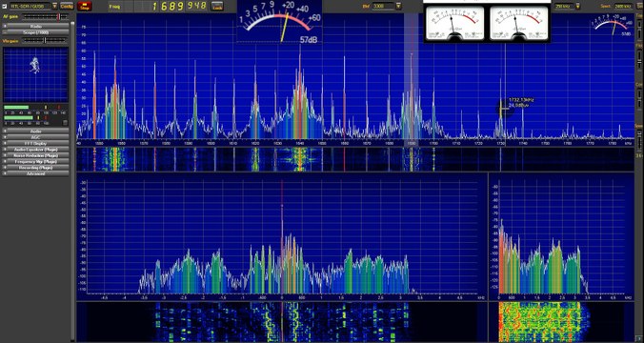Screen dimensions: 644x343
Task: Click the scope vector display in sidebar
Action: 36,74
